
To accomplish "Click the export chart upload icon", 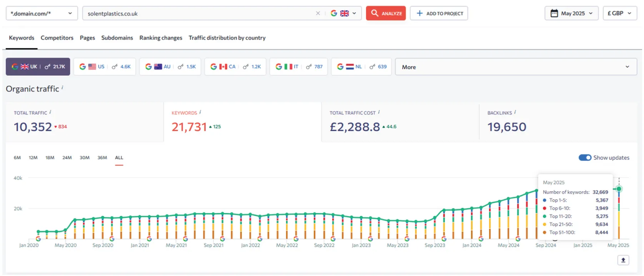I will coord(623,260).
